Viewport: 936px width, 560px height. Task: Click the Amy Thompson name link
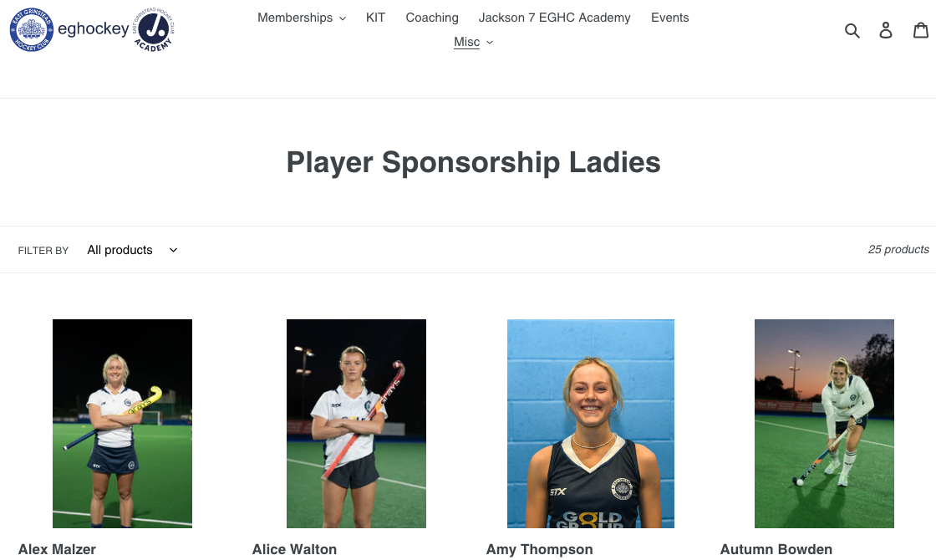pos(540,549)
